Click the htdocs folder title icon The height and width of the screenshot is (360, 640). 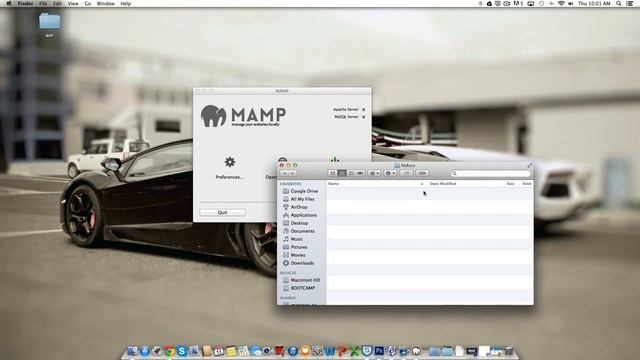point(397,165)
